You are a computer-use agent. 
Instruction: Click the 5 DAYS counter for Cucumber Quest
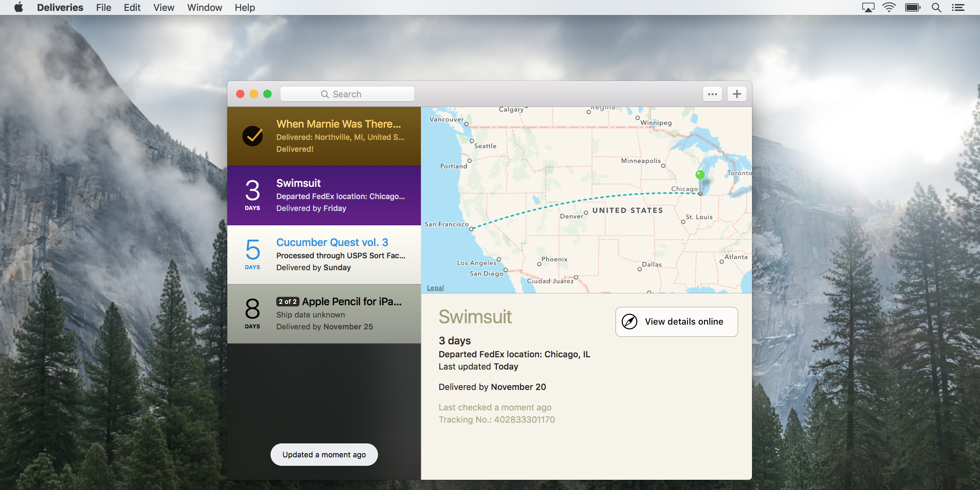point(252,254)
